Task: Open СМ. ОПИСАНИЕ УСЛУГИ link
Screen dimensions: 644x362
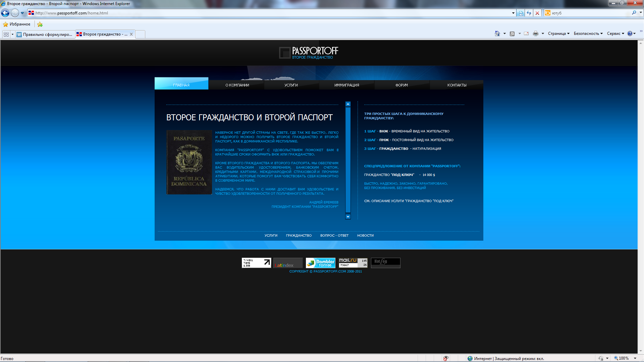Action: pos(409,201)
